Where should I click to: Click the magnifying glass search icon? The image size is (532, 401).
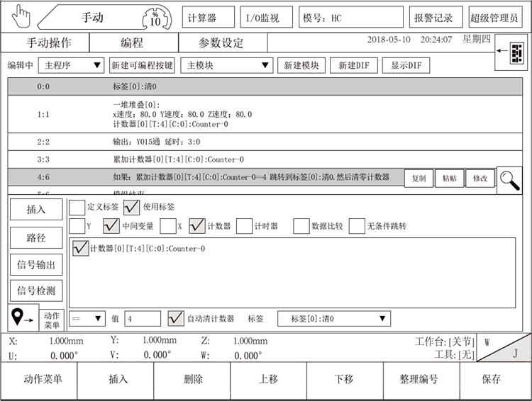coord(509,180)
